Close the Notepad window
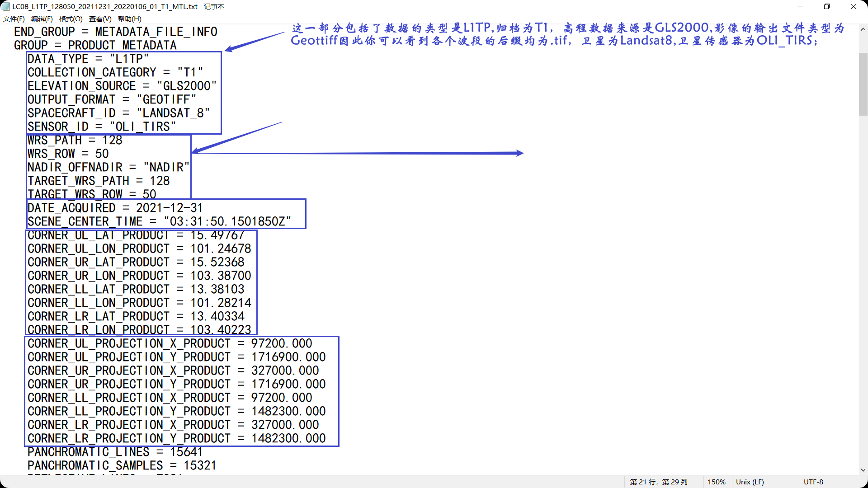This screenshot has height=488, width=868. (x=854, y=6)
